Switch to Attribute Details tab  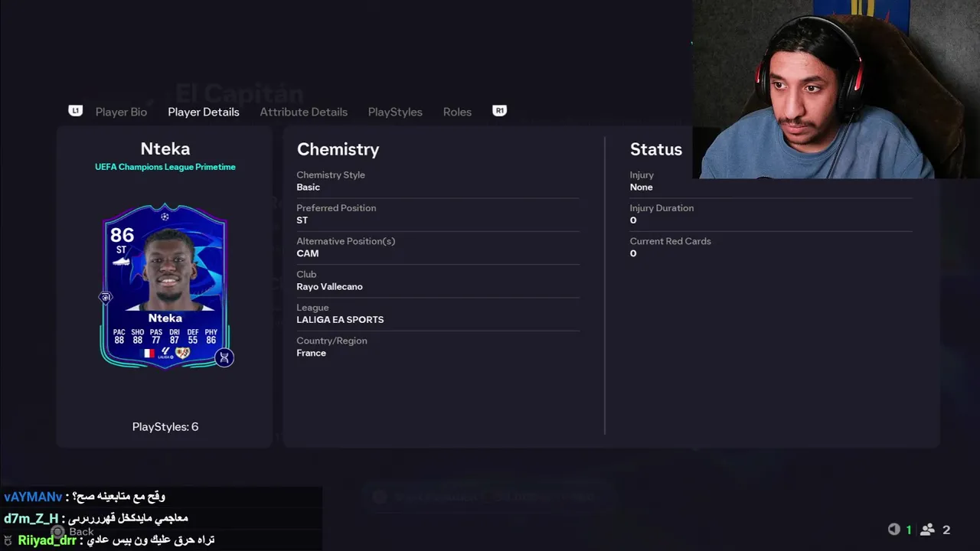(303, 112)
